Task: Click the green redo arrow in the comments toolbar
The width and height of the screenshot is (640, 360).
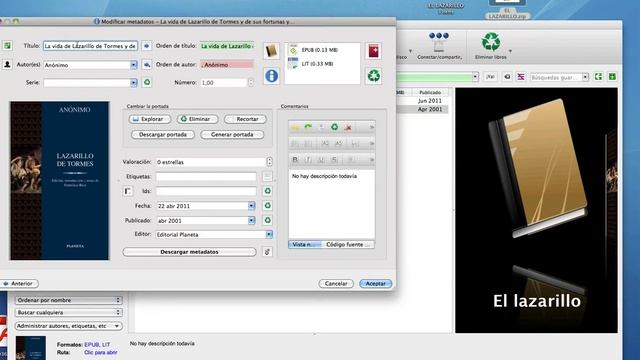Action: (x=308, y=127)
